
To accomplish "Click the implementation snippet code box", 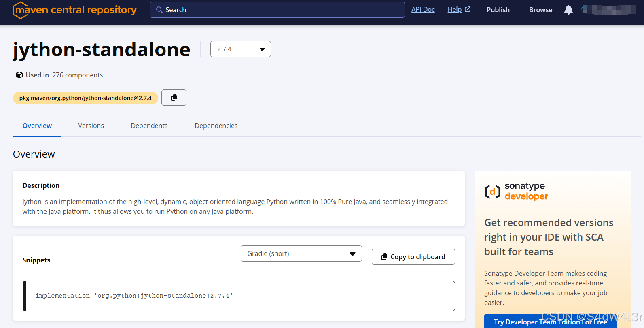I will pos(239,296).
